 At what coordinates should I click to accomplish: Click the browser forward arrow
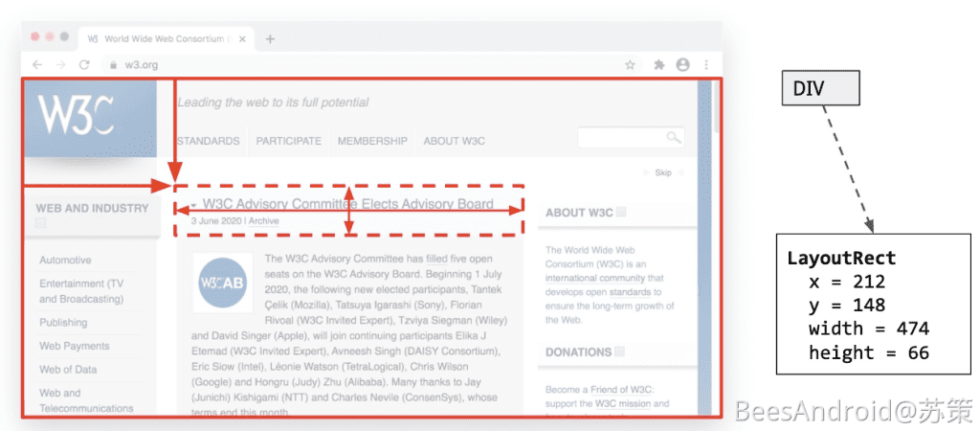click(60, 65)
